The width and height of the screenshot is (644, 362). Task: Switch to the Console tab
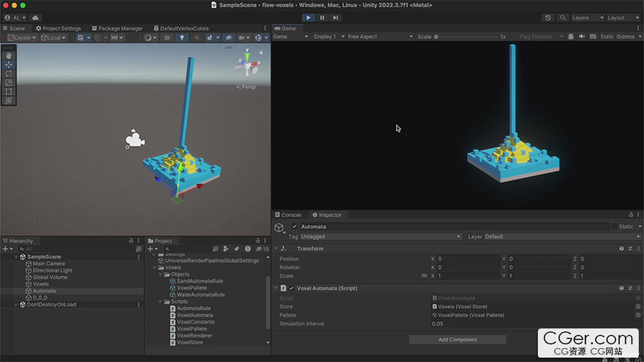click(291, 215)
